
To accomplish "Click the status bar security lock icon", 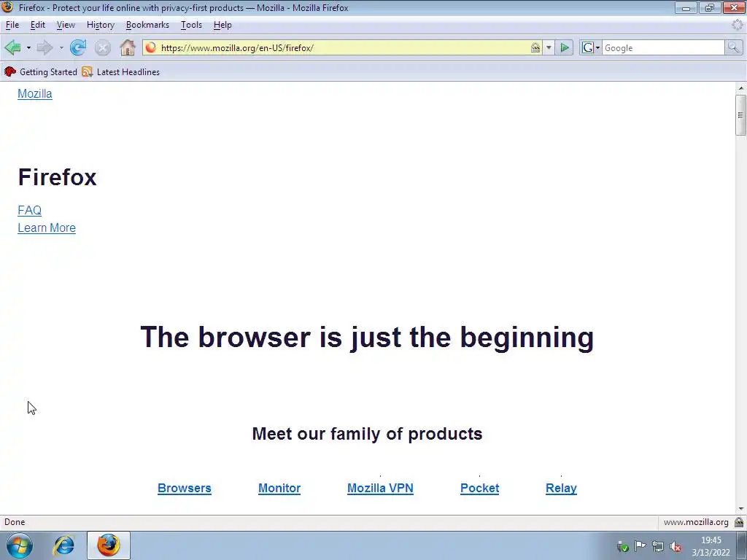I will click(x=739, y=522).
